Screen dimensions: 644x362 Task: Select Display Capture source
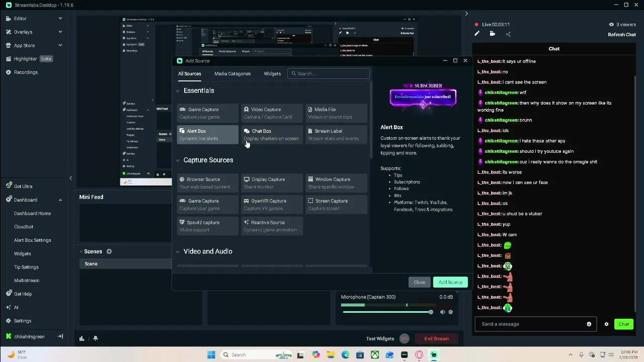[x=272, y=183]
